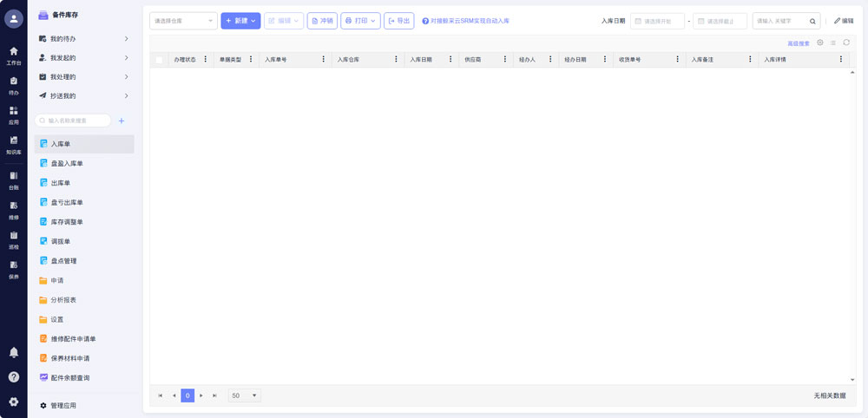Screen dimensions: 868x418
Task: Open the notifications bell icon
Action: pos(14,352)
